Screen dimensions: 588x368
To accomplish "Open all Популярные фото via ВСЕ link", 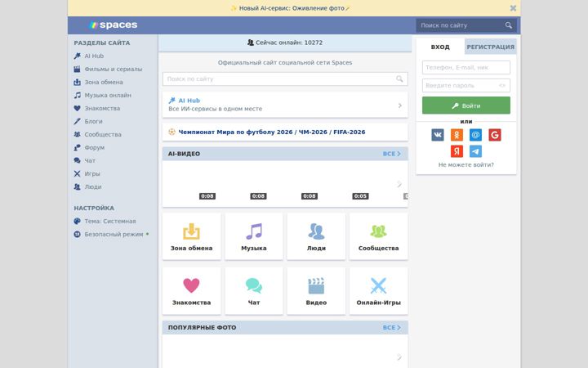I will pyautogui.click(x=391, y=327).
